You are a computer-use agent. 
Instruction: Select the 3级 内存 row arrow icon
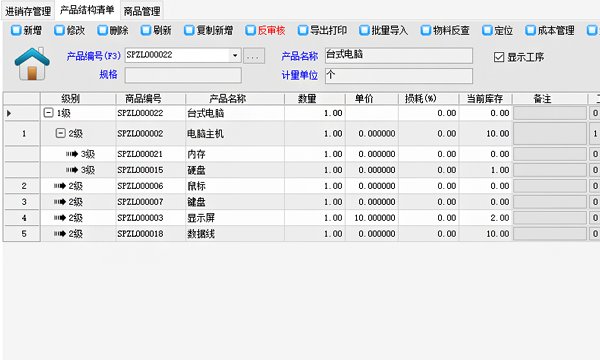click(72, 154)
